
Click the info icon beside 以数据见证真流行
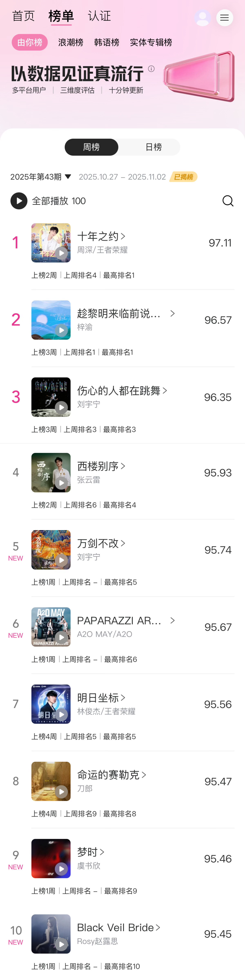tap(152, 69)
